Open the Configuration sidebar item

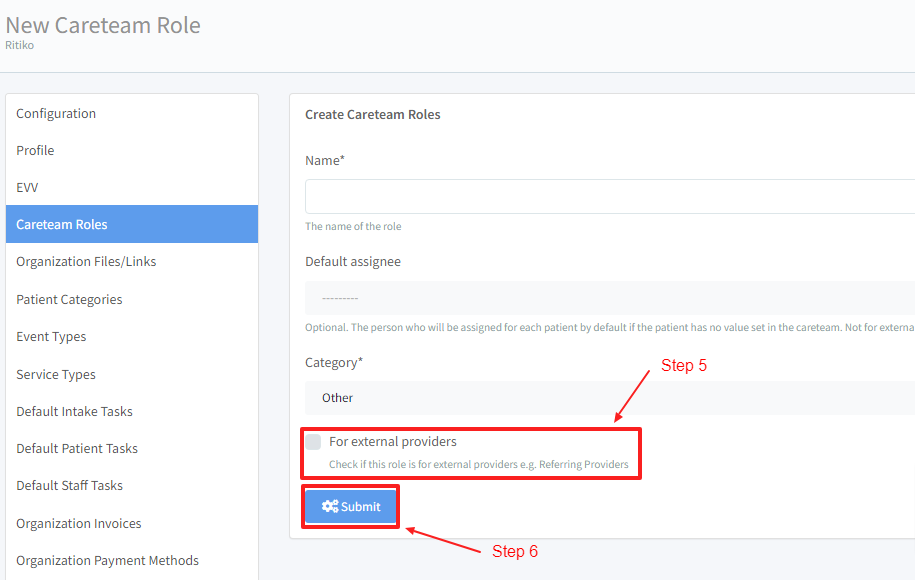coord(56,113)
